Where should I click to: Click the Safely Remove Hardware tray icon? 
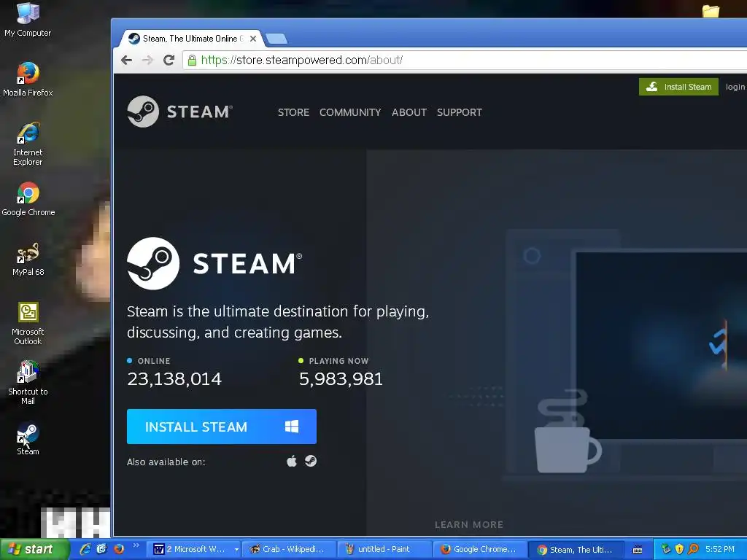pyautogui.click(x=666, y=549)
